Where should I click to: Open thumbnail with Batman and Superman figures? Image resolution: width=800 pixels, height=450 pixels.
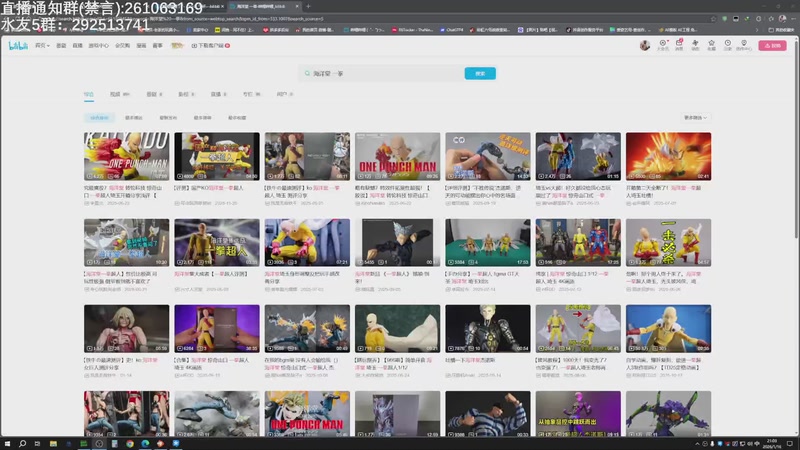578,242
